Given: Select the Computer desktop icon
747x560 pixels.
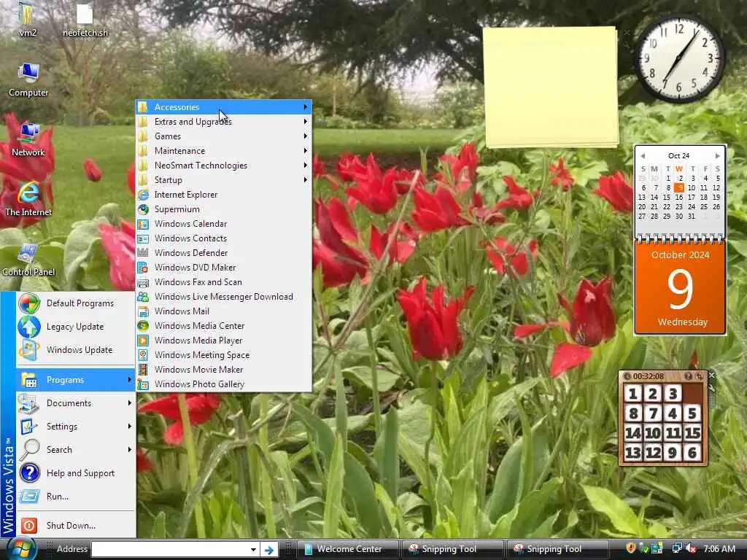Looking at the screenshot, I should pyautogui.click(x=28, y=79).
